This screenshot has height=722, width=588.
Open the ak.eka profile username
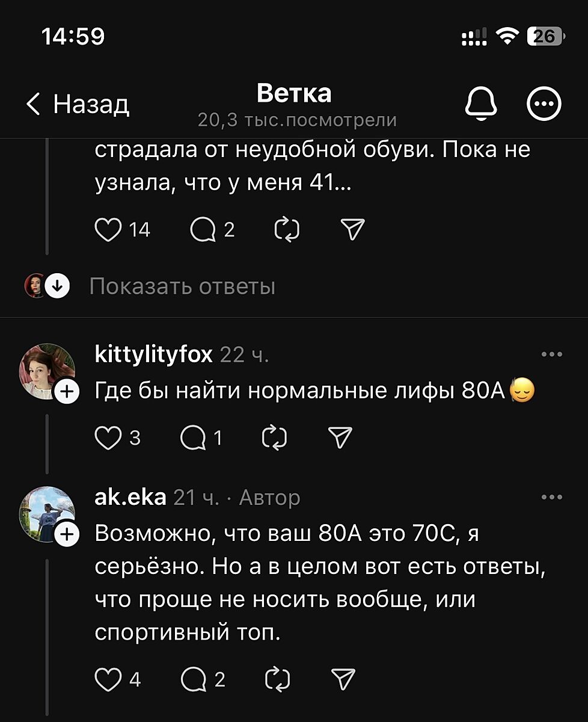pos(130,498)
